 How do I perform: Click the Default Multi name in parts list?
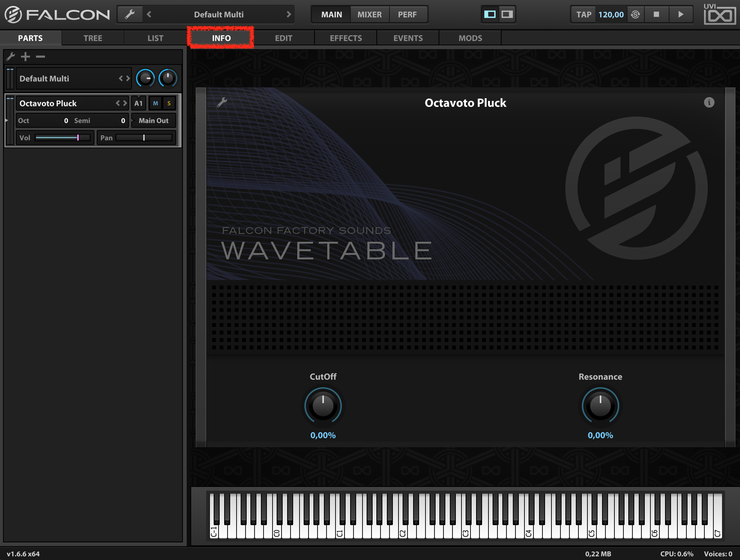(44, 79)
